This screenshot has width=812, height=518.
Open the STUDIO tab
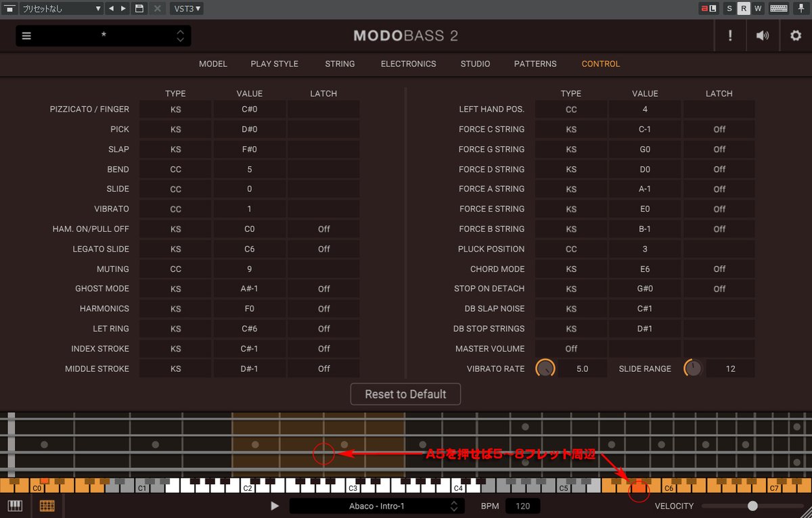coord(476,64)
